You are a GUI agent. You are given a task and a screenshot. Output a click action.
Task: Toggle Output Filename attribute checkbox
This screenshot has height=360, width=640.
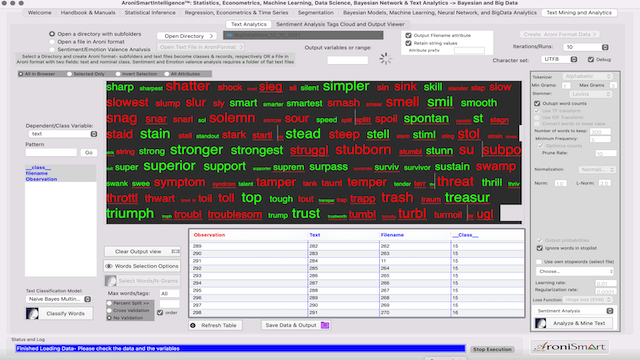(408, 36)
